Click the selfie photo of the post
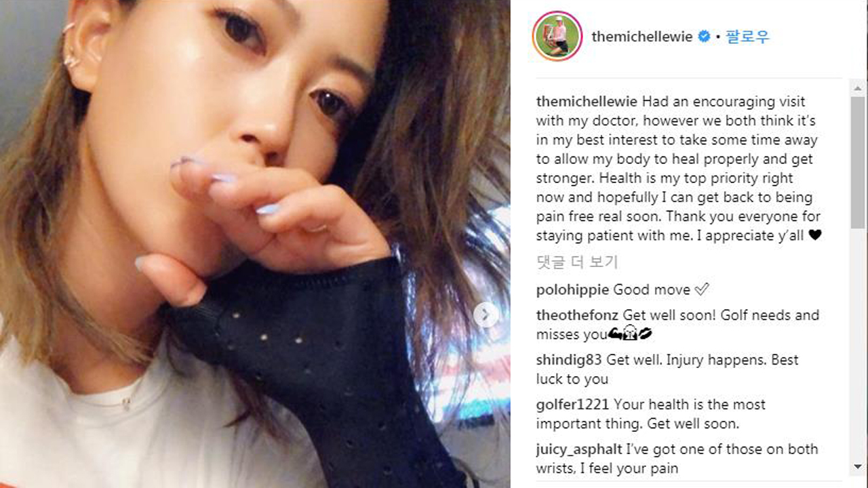This screenshot has width=868, height=488. (255, 244)
